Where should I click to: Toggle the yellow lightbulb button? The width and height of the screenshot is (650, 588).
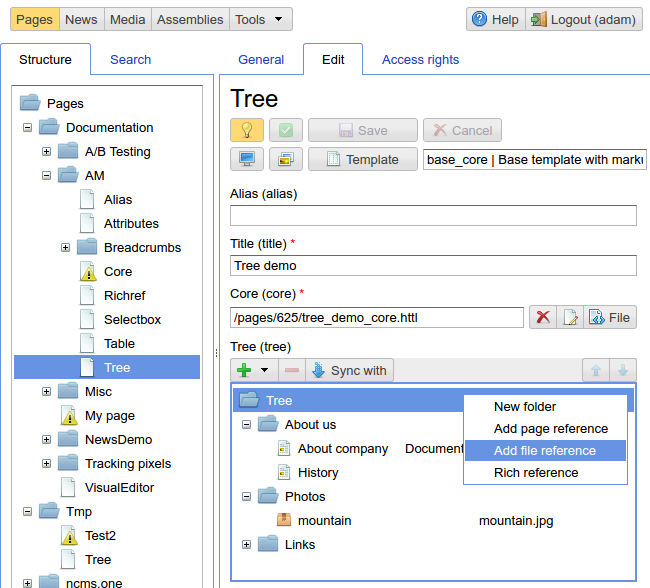[x=246, y=130]
